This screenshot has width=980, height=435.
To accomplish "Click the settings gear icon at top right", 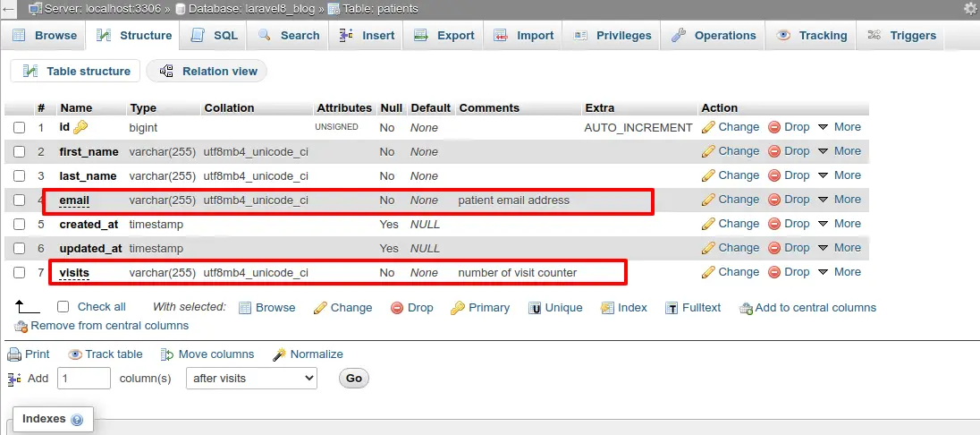I will pyautogui.click(x=971, y=8).
